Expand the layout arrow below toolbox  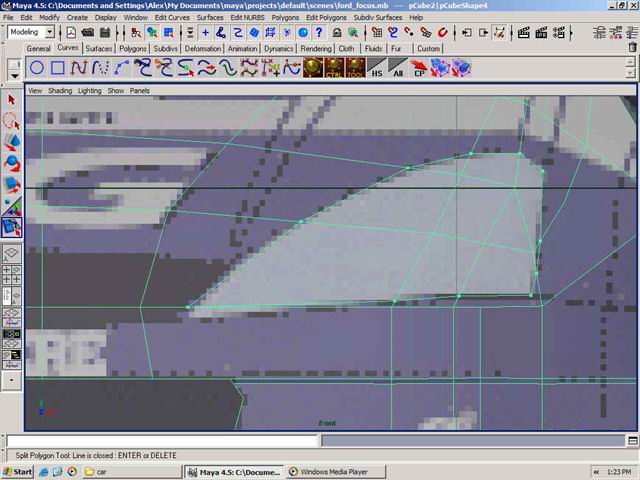point(12,380)
